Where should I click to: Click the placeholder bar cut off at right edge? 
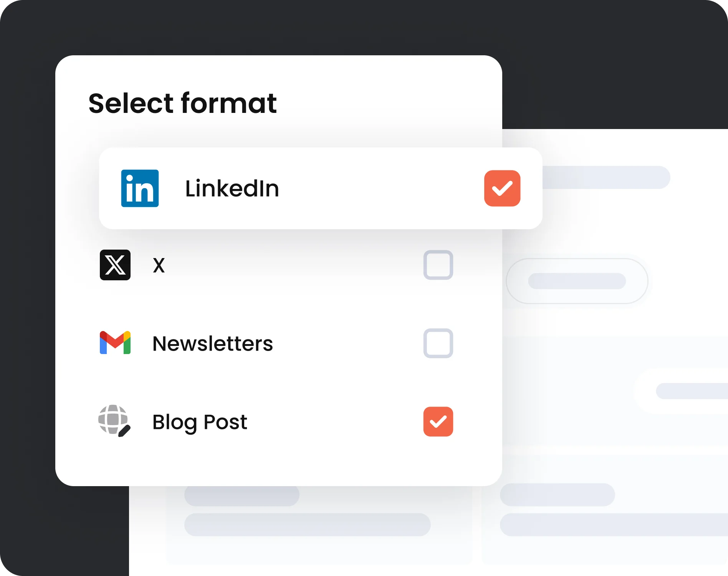pos(692,391)
